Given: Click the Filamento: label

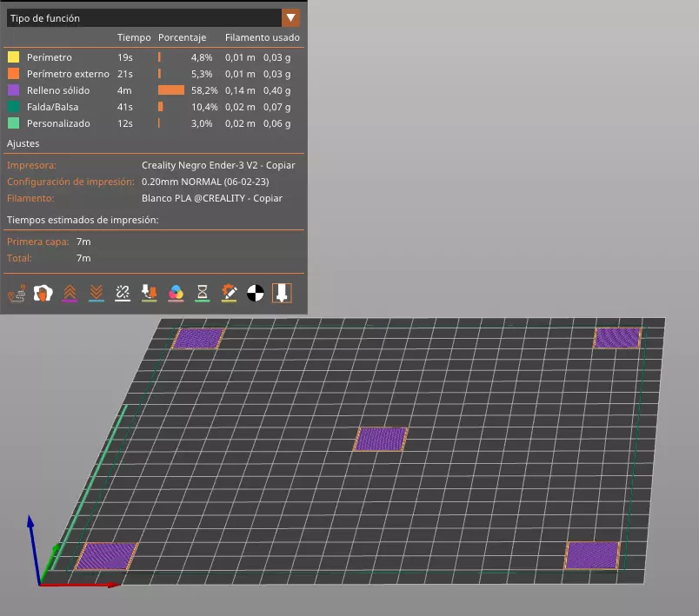Looking at the screenshot, I should click(x=30, y=198).
